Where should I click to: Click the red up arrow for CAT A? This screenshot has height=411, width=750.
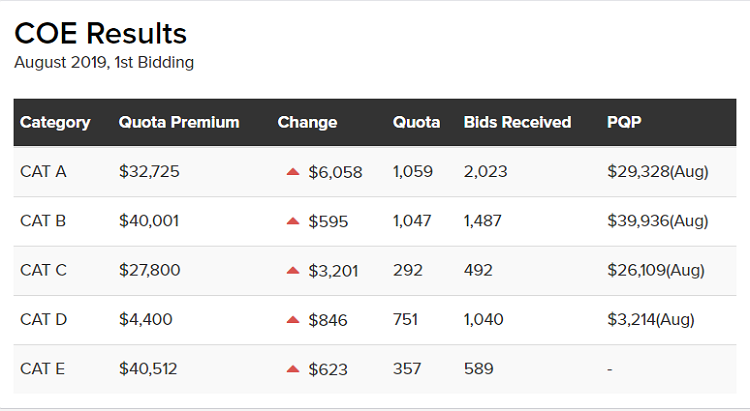click(293, 172)
